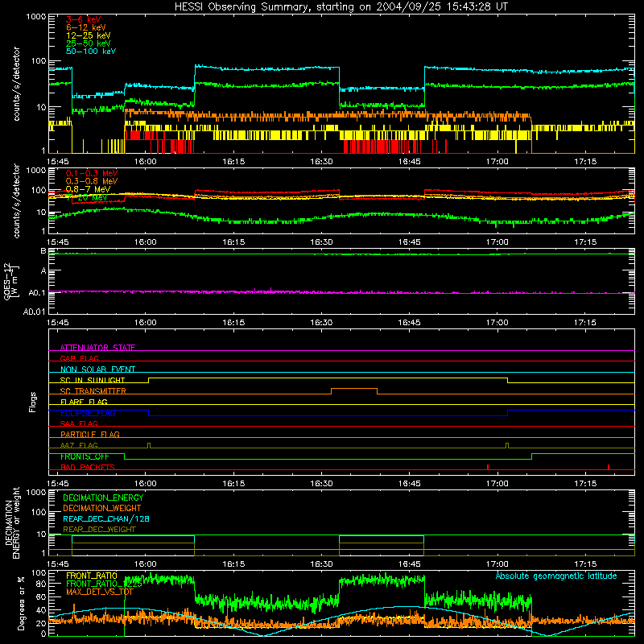
Task: Click the BAD_PACKETS flag label
Action: 88,467
